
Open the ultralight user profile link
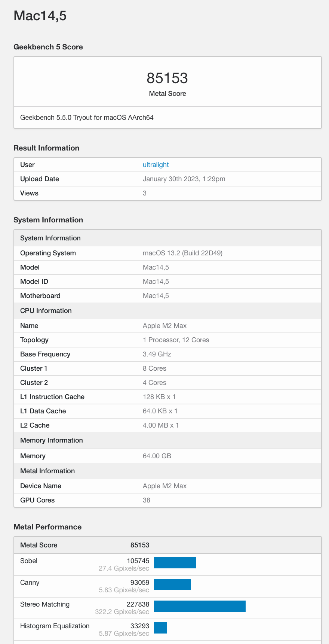point(156,165)
